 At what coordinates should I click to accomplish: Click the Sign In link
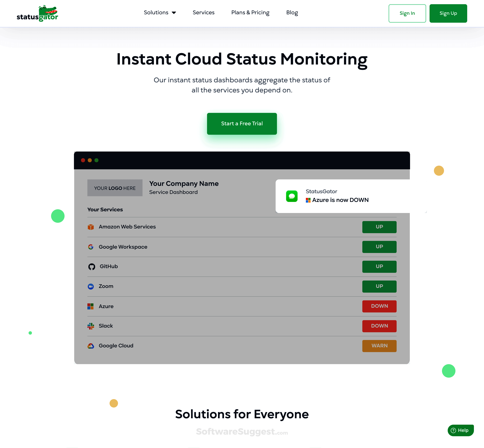(x=407, y=13)
